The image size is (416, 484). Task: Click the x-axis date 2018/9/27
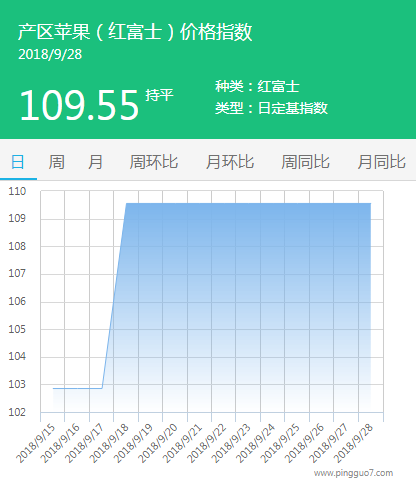tap(329, 443)
